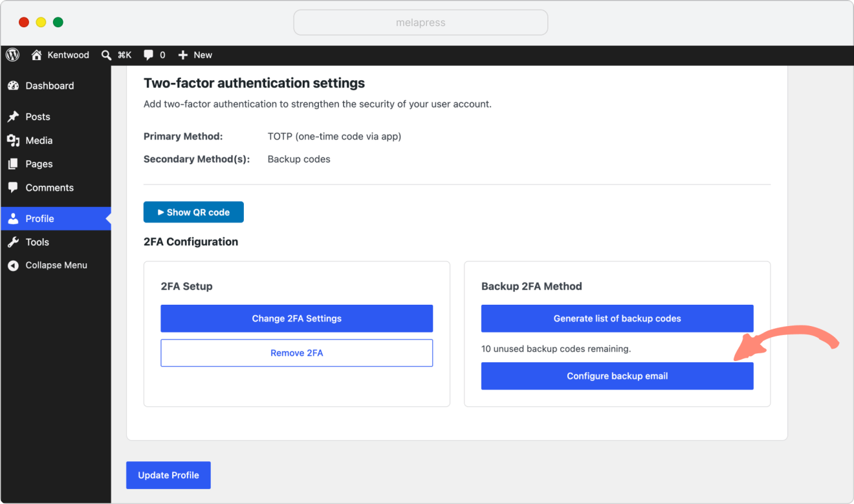The image size is (854, 504).
Task: Click 'Two-factor authentication settings' heading
Action: (254, 83)
